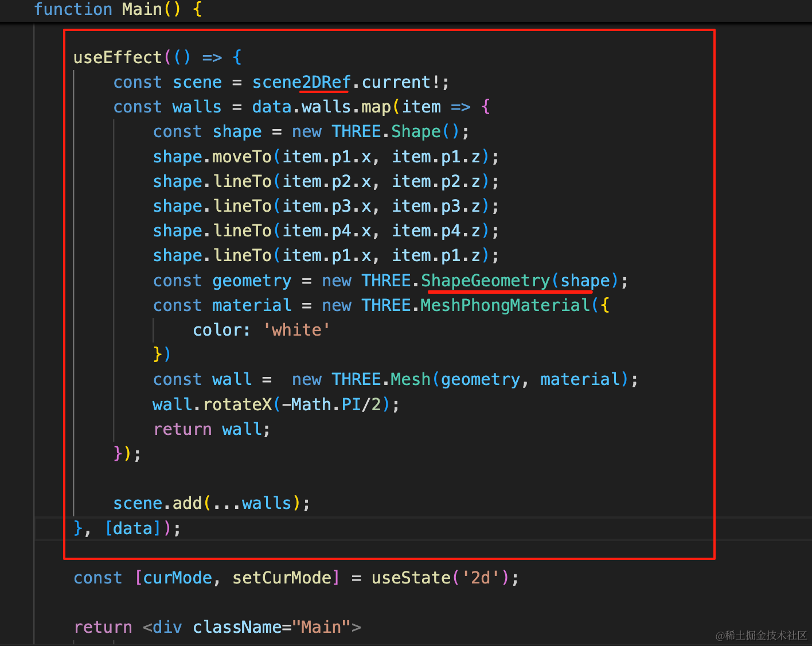The image size is (812, 646).
Task: Click 'const material' variable name
Action: 252,305
